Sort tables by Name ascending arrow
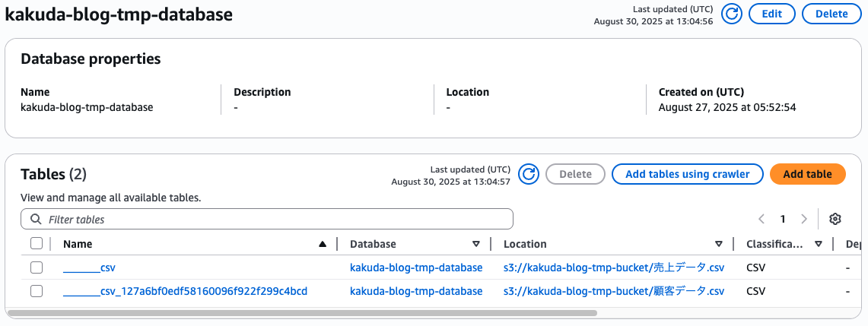868x326 pixels. pyautogui.click(x=323, y=244)
